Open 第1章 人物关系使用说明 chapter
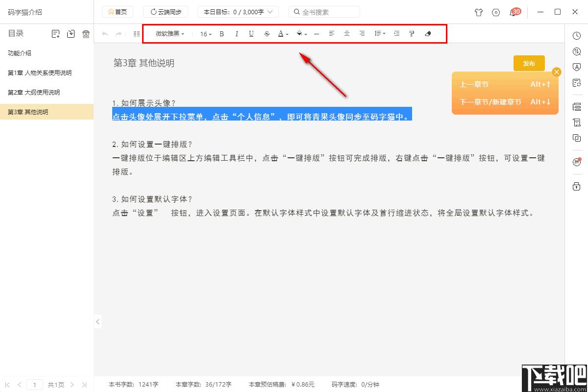Viewport: 588px width, 392px height. tap(47, 73)
